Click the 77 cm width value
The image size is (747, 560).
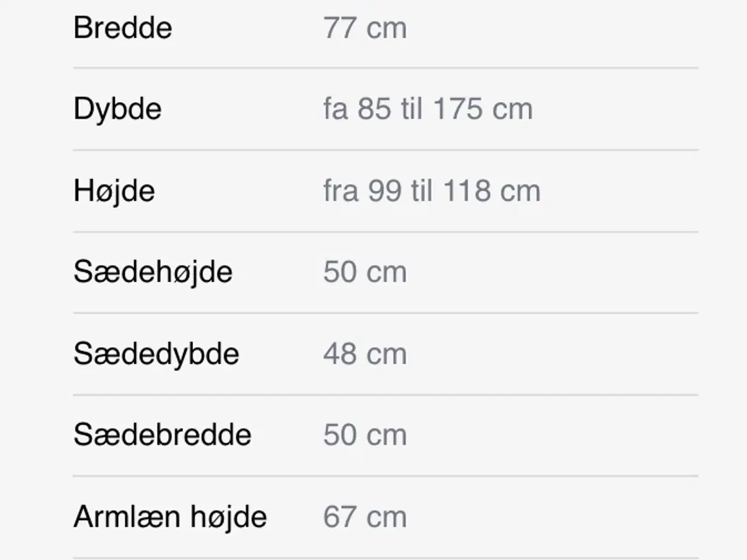365,27
